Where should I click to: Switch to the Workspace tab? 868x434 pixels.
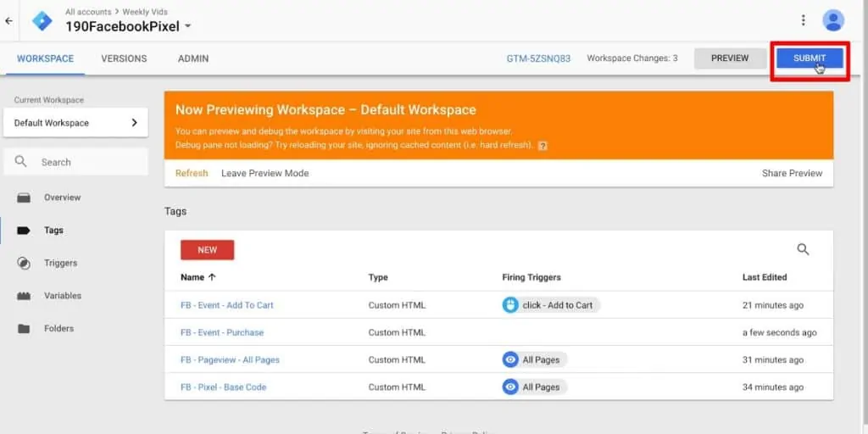click(x=46, y=58)
